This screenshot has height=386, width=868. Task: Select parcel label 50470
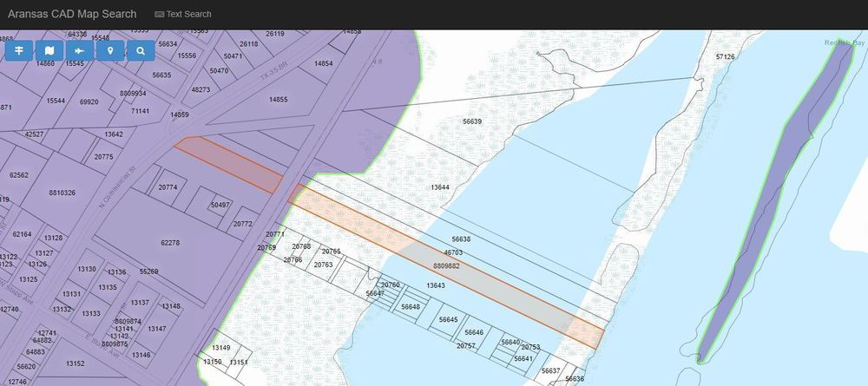click(x=219, y=71)
